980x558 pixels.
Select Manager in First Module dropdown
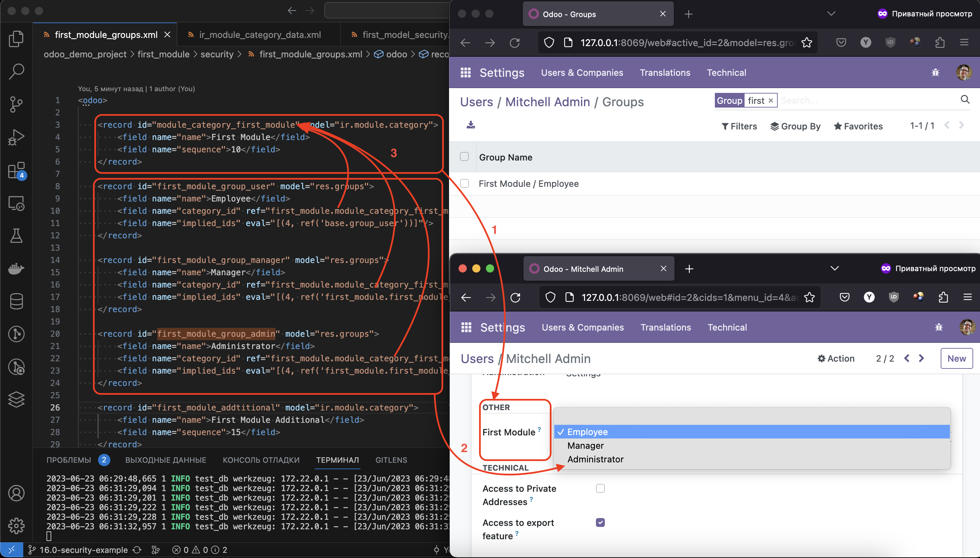pos(752,445)
